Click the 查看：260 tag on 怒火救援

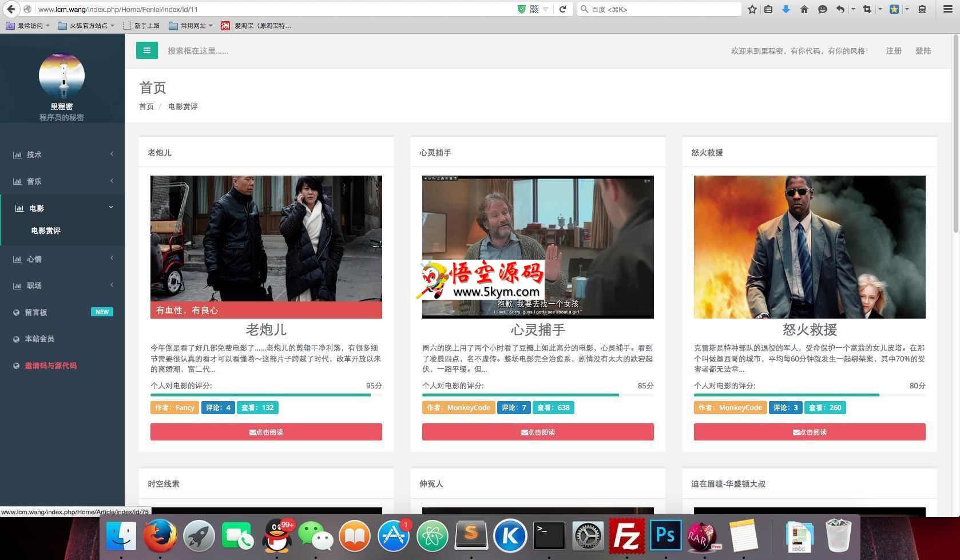coord(825,407)
